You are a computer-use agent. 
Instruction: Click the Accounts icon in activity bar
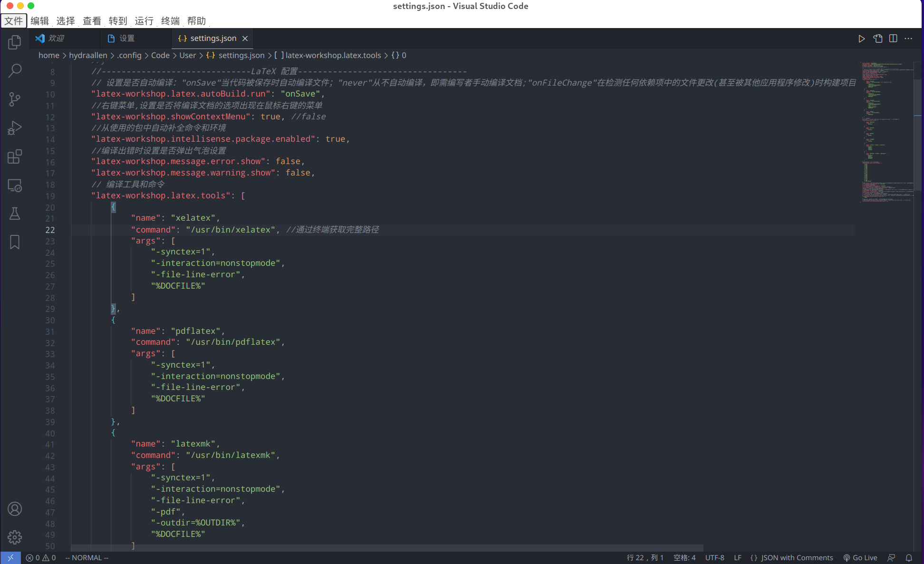coord(15,509)
